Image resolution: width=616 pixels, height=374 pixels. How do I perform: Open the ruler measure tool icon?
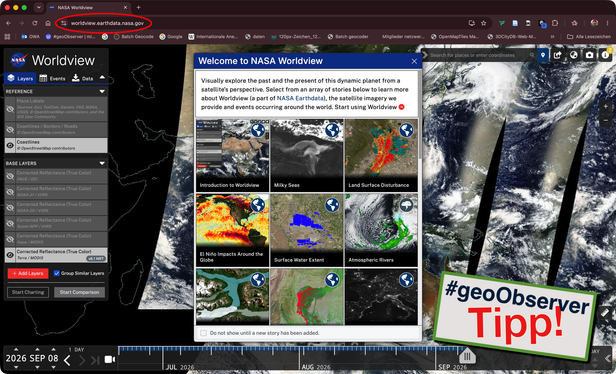(605, 313)
